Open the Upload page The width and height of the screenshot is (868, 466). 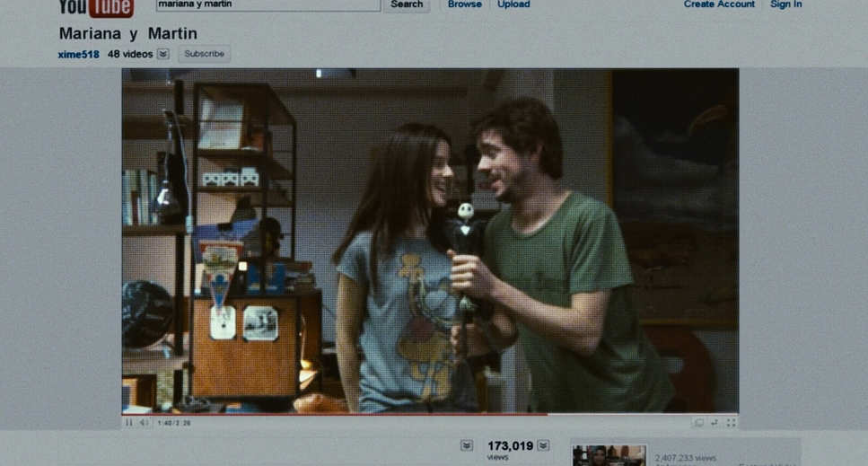[513, 4]
